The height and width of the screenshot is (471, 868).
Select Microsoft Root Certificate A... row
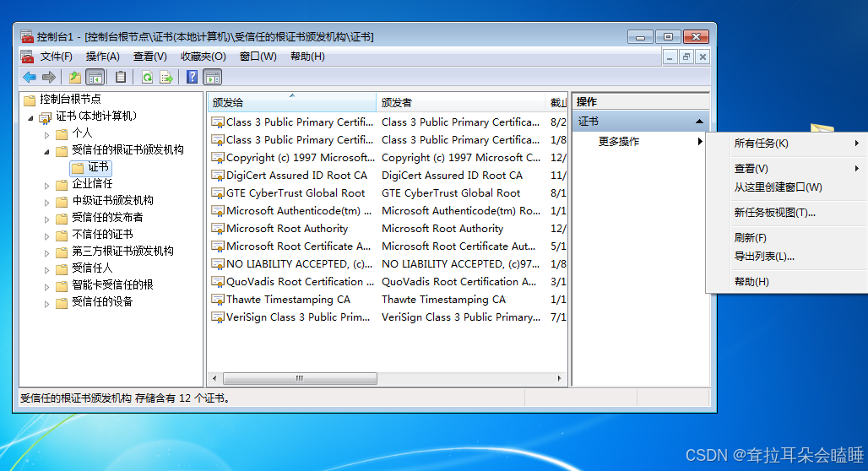pos(388,246)
